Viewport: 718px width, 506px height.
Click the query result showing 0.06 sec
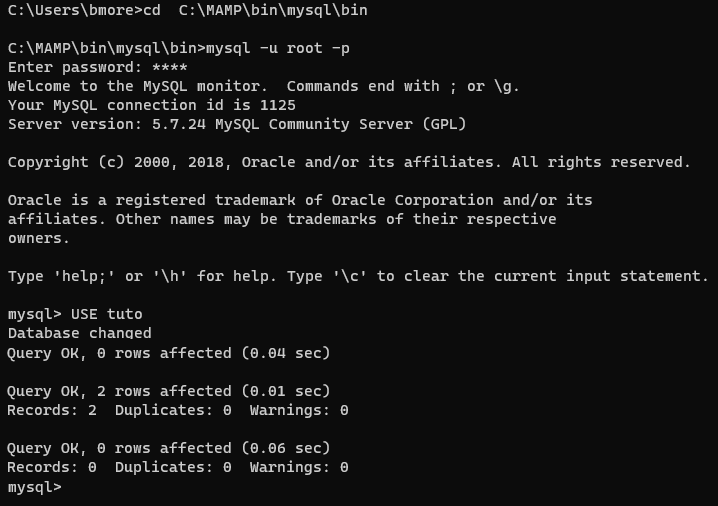point(168,448)
